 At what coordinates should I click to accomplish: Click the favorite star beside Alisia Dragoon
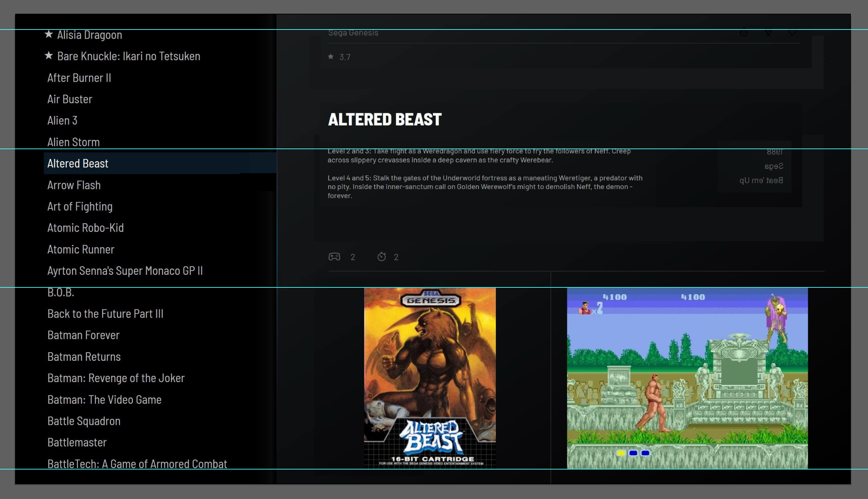click(x=49, y=34)
